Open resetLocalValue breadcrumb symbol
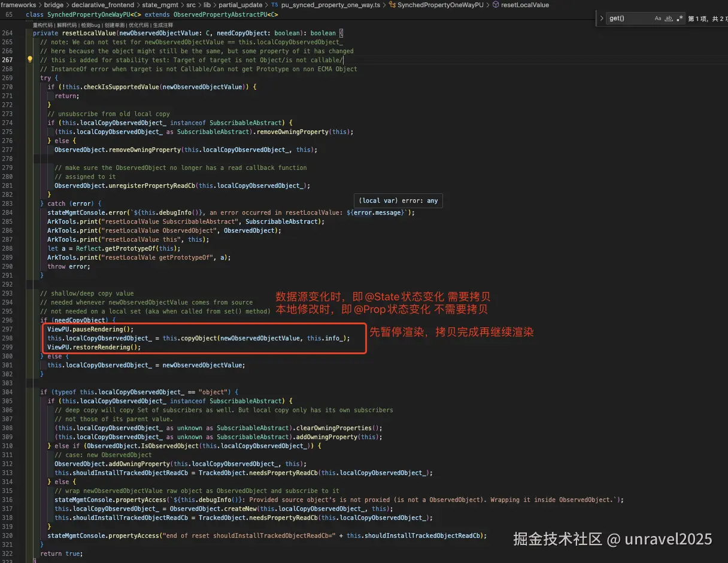Image resolution: width=728 pixels, height=563 pixels. coord(524,5)
